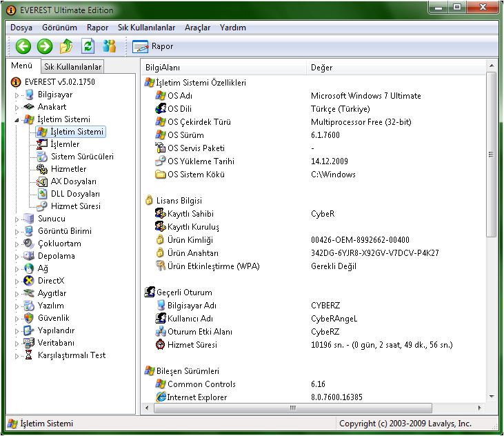The height and width of the screenshot is (436, 504).
Task: Click the Bilgisayar icon in the tree
Action: (x=30, y=95)
